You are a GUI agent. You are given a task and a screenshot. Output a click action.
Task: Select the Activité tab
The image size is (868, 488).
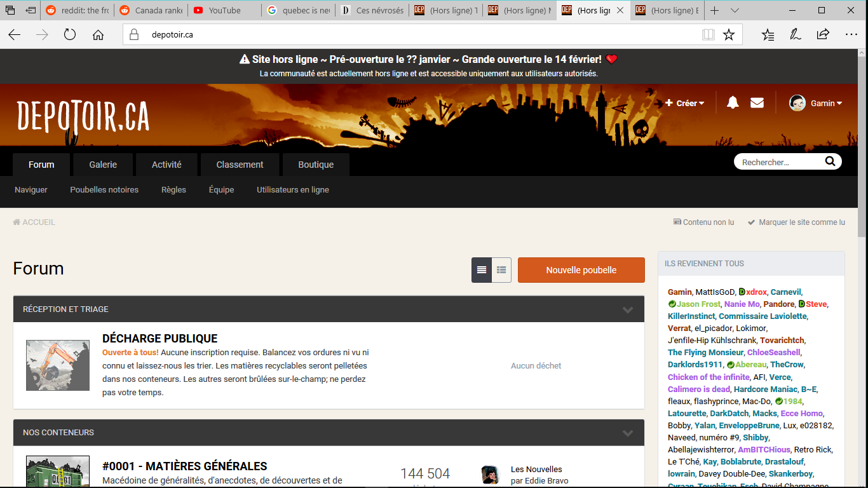(x=166, y=165)
